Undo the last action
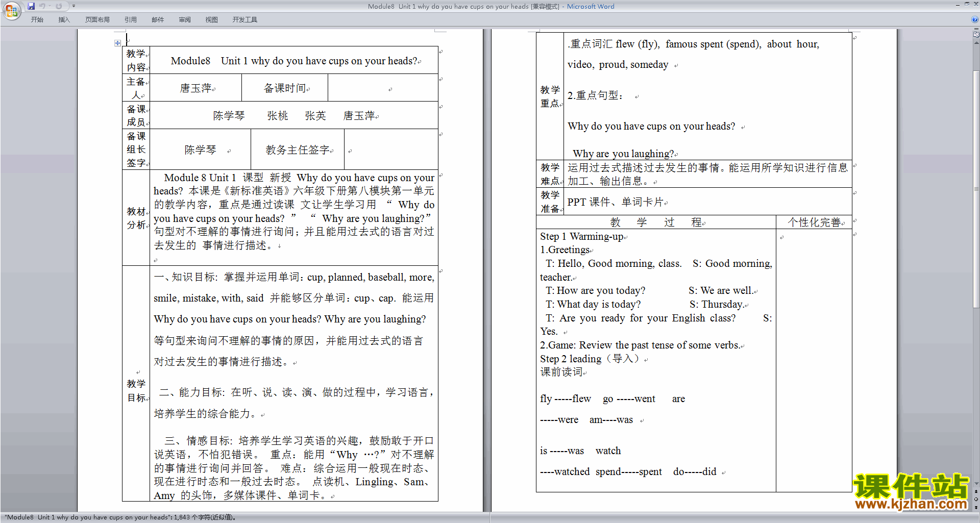The image size is (980, 523). 42,6
